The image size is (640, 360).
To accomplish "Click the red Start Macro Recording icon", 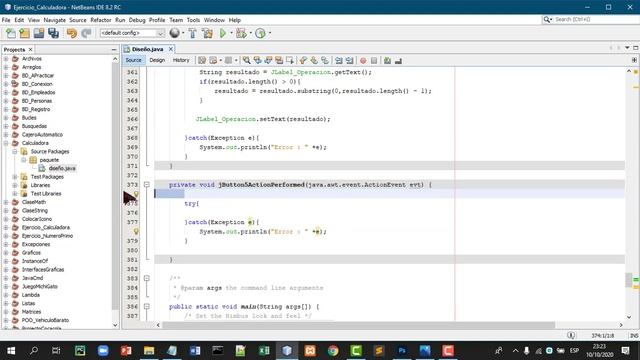I will [363, 60].
